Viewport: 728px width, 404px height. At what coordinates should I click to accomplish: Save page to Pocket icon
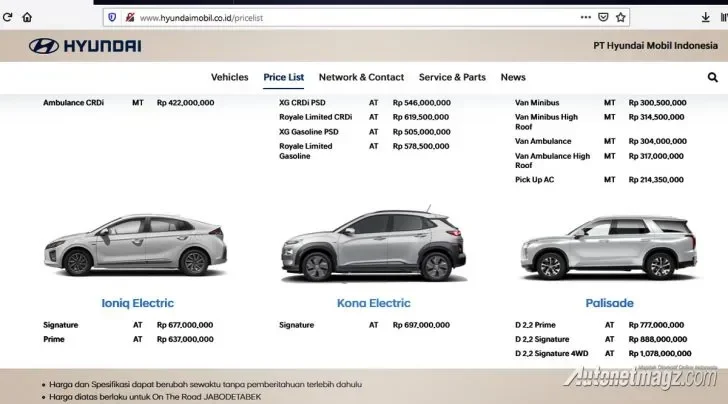(603, 18)
